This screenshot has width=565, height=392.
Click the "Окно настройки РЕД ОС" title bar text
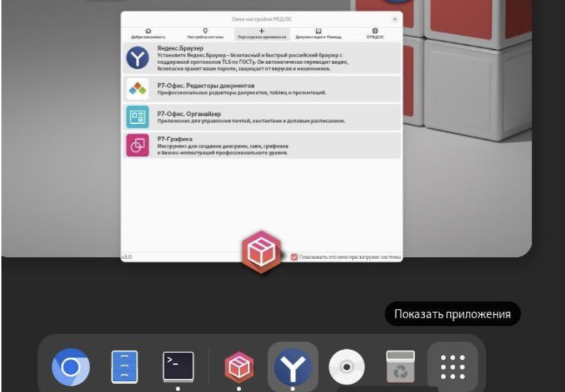click(x=261, y=19)
